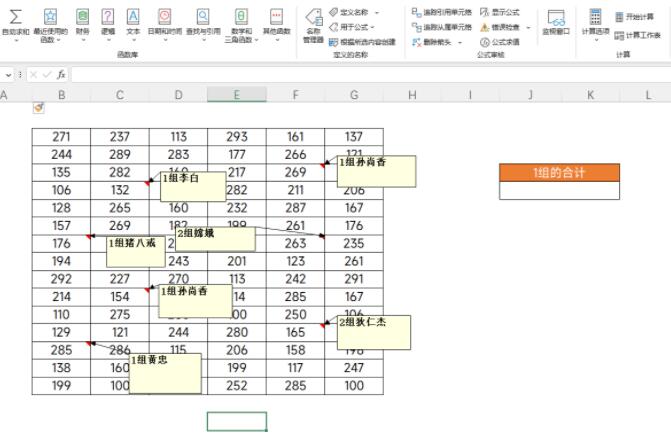Select the cell containing 235

(354, 243)
